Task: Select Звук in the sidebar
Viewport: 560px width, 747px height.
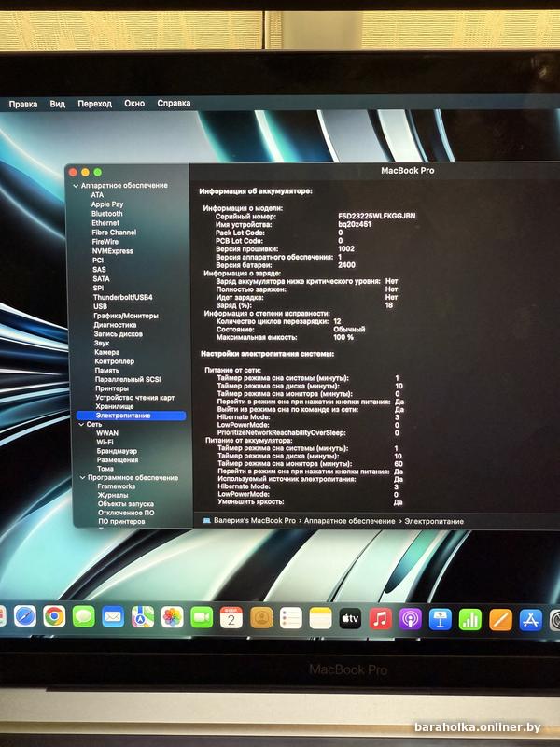Action: point(102,343)
